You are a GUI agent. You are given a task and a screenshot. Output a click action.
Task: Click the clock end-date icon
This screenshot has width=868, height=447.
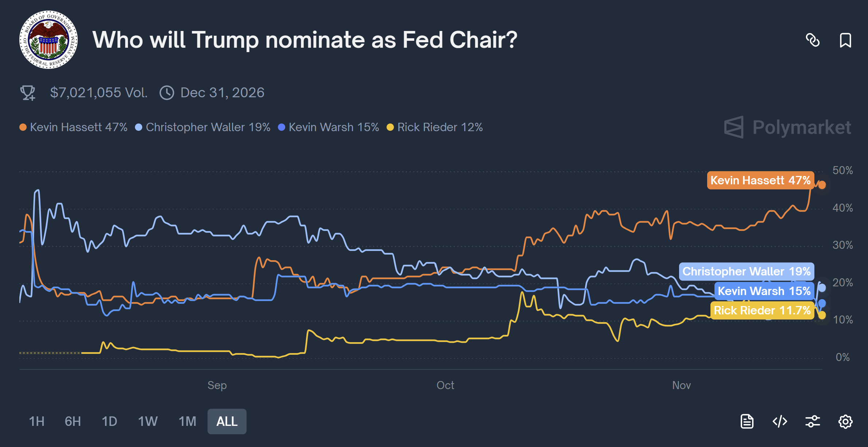click(167, 93)
